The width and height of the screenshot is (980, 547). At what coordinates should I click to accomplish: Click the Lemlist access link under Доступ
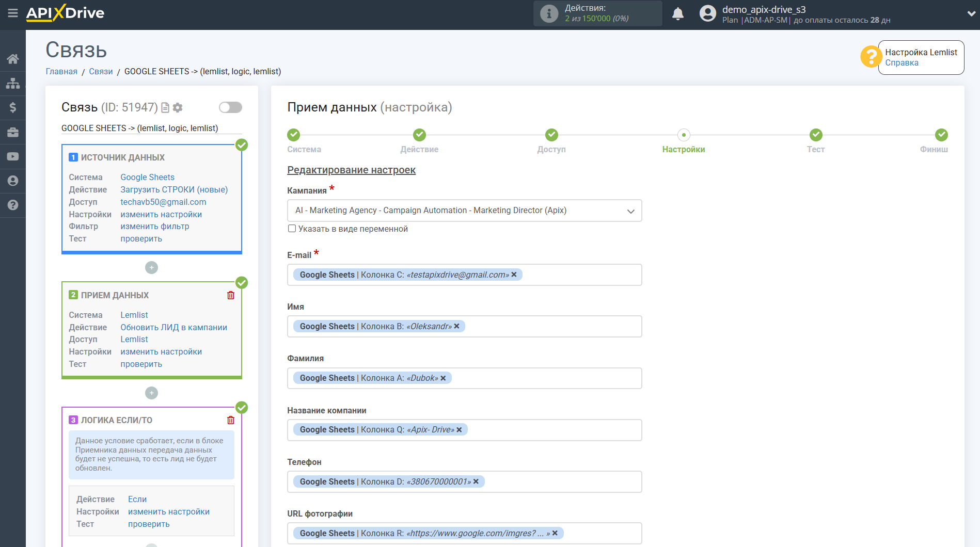coord(134,339)
